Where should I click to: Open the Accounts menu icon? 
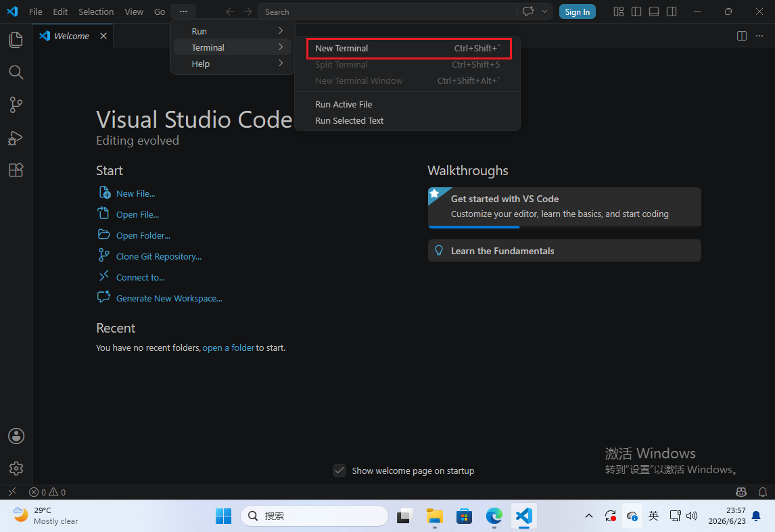(x=16, y=436)
